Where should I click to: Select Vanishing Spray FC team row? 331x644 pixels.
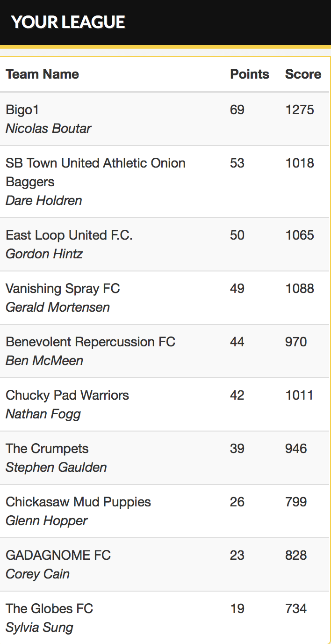[165, 298]
